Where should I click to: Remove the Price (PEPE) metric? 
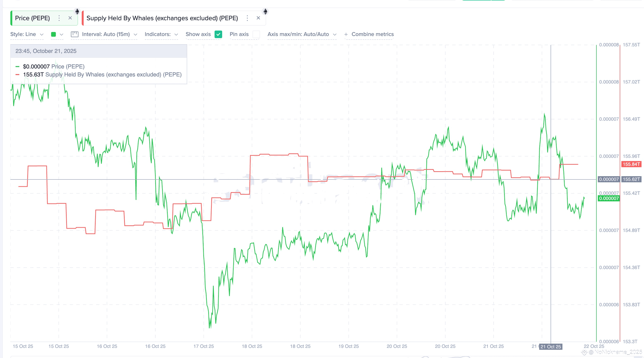(70, 18)
